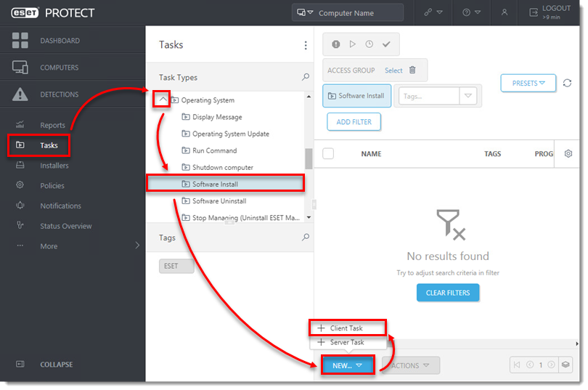Screen dimensions: 588x390
Task: Filter by running status play icon
Action: (353, 44)
